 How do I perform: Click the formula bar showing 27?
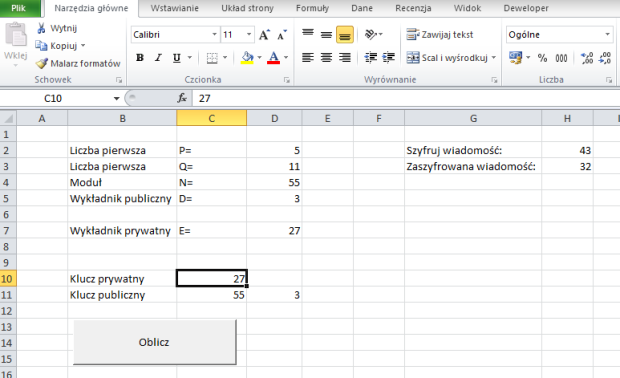point(406,98)
